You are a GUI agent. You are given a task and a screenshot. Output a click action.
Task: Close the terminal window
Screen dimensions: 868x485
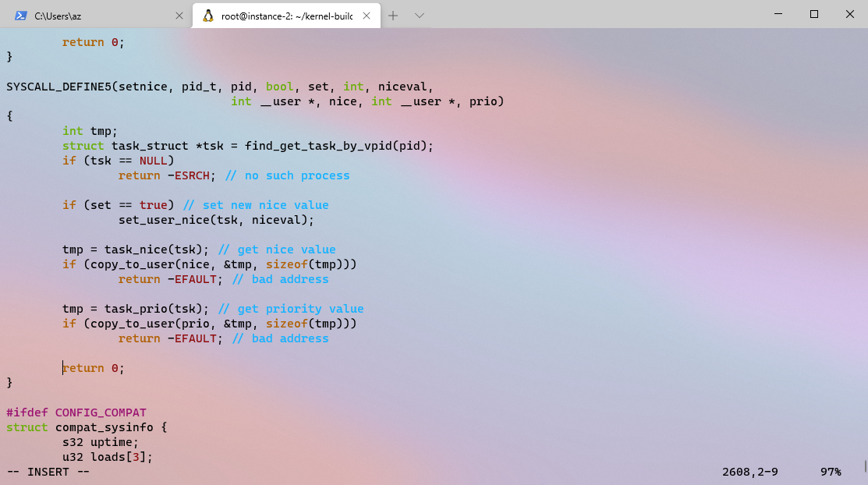click(x=850, y=14)
